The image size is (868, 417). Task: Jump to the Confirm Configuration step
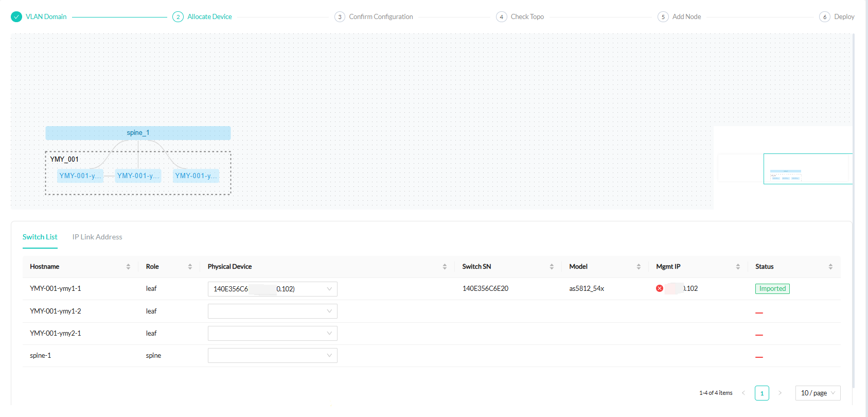click(381, 17)
